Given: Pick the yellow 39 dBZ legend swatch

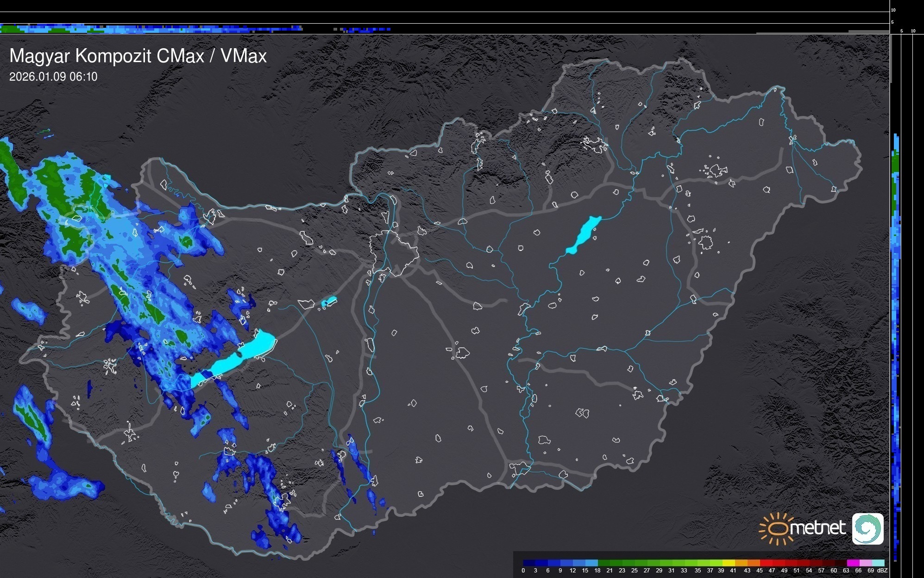Looking at the screenshot, I should click(x=729, y=563).
